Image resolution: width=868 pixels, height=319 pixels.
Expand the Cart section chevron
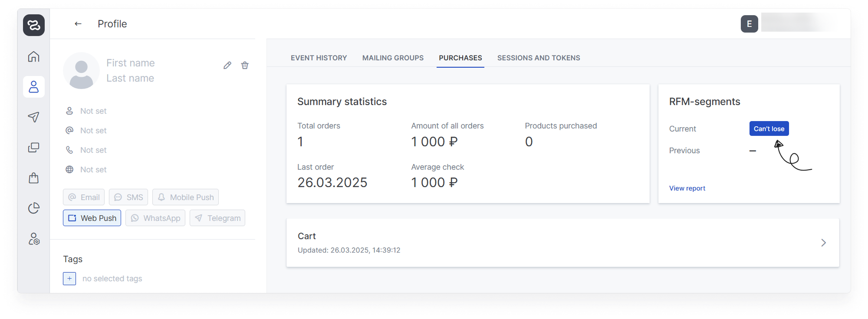[823, 243]
